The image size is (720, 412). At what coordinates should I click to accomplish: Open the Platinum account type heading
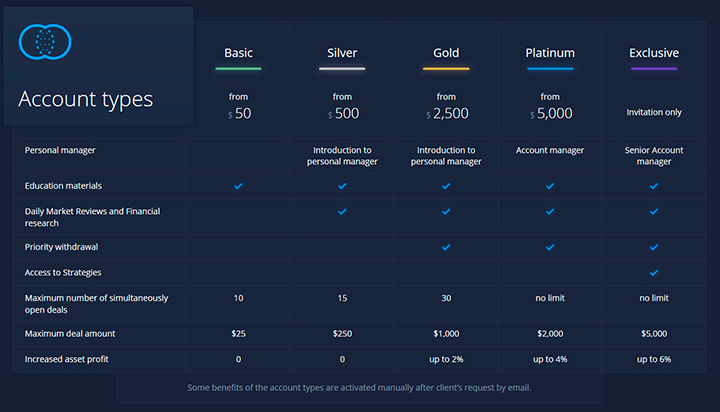tap(550, 53)
